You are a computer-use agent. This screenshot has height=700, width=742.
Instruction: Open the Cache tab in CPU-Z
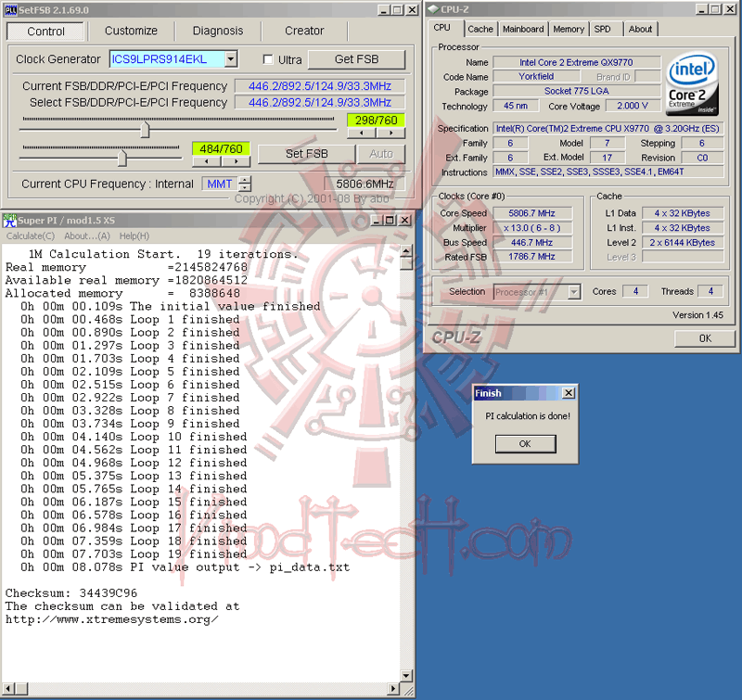(480, 30)
